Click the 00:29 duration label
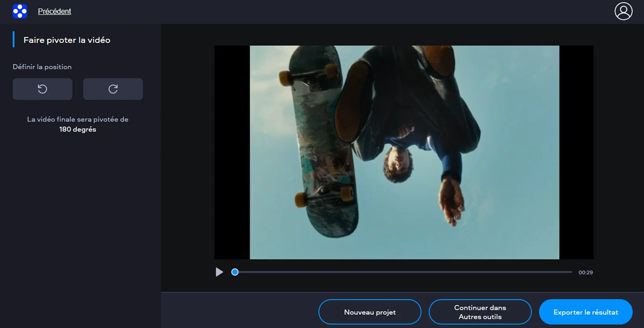This screenshot has width=644, height=328. (585, 273)
